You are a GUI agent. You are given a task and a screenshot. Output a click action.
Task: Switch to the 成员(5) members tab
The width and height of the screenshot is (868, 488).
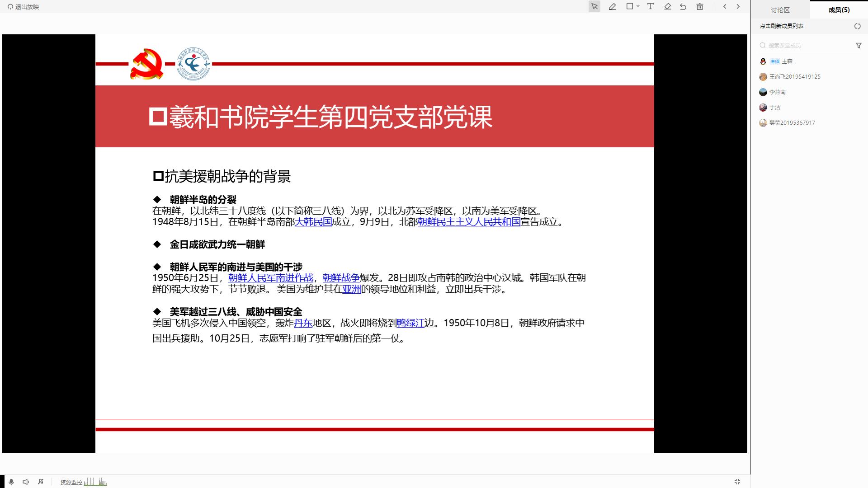pos(839,10)
